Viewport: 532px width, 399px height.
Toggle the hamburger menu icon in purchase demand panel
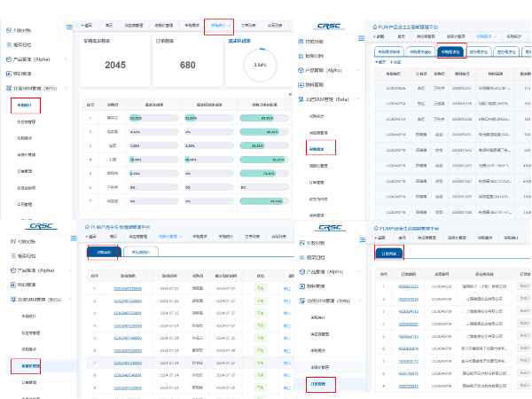[362, 38]
